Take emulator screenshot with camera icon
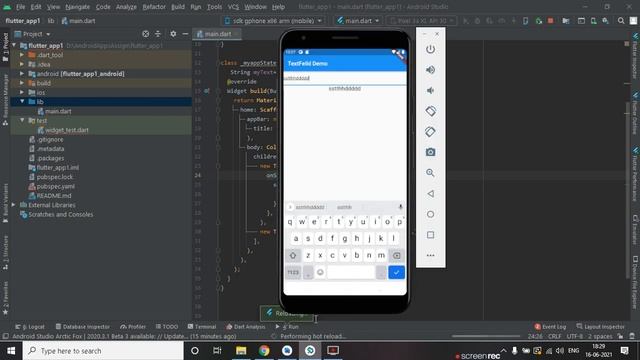 430,152
